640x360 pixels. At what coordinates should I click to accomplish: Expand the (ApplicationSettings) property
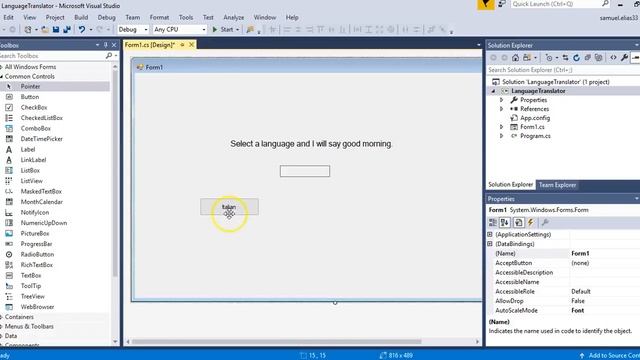pyautogui.click(x=490, y=234)
